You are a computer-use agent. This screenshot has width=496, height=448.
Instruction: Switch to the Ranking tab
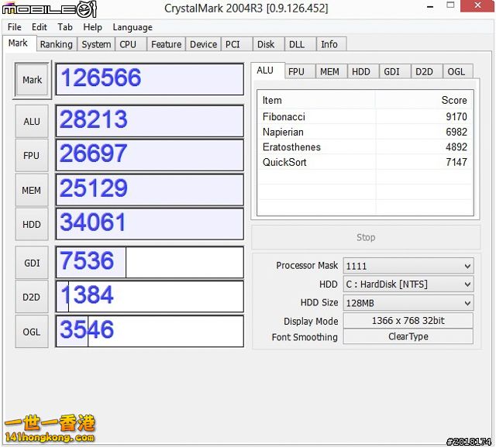57,44
